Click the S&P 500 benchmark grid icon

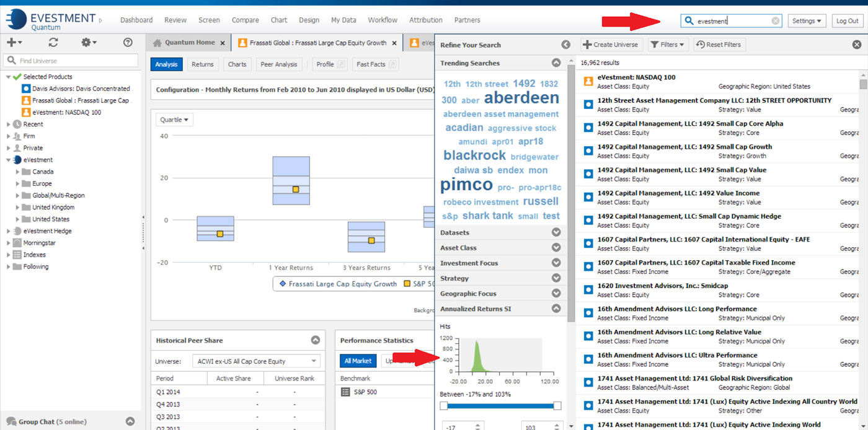346,392
